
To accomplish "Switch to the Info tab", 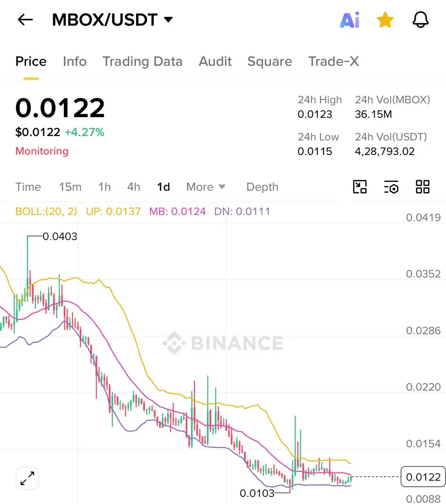I will click(x=74, y=61).
